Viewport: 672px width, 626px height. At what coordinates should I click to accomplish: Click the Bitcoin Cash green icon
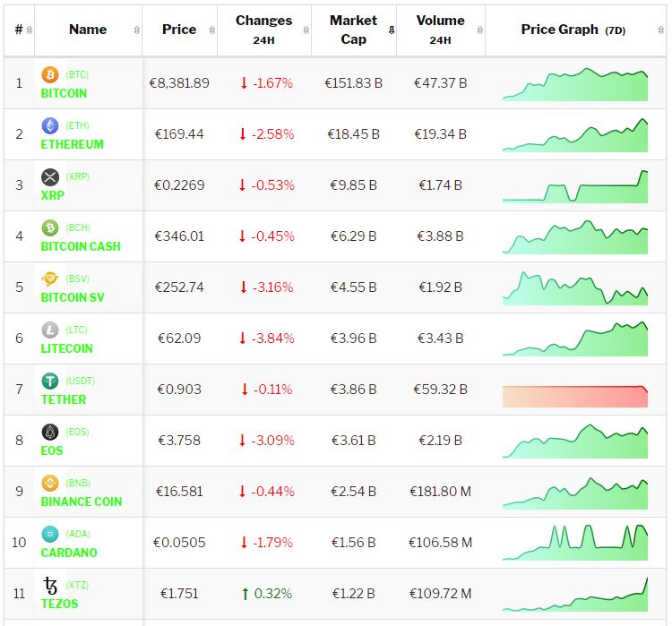50,228
